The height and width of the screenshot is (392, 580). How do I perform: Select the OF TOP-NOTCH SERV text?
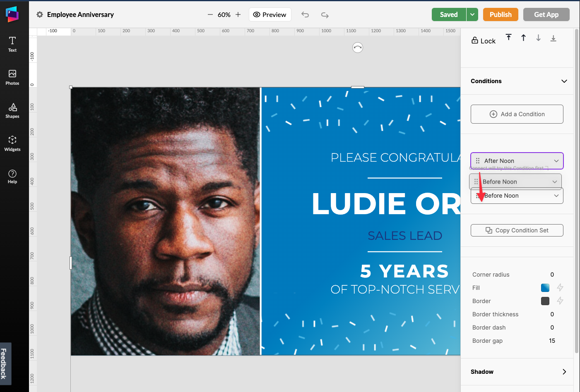click(395, 289)
